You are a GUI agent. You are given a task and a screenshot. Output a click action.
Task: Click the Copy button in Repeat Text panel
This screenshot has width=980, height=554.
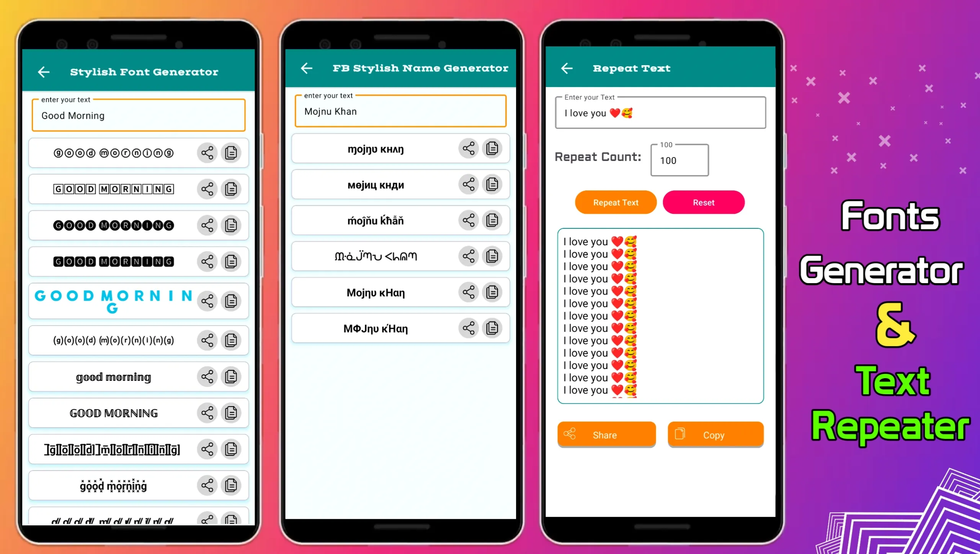[715, 434]
